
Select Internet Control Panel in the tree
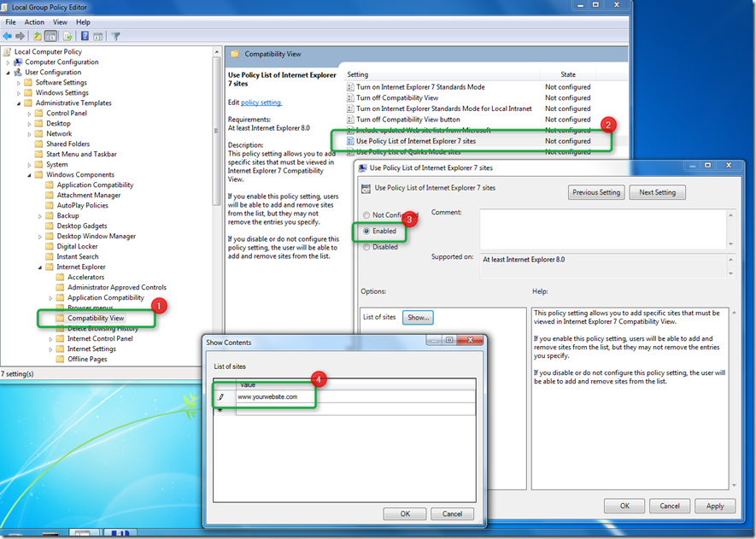pyautogui.click(x=100, y=338)
